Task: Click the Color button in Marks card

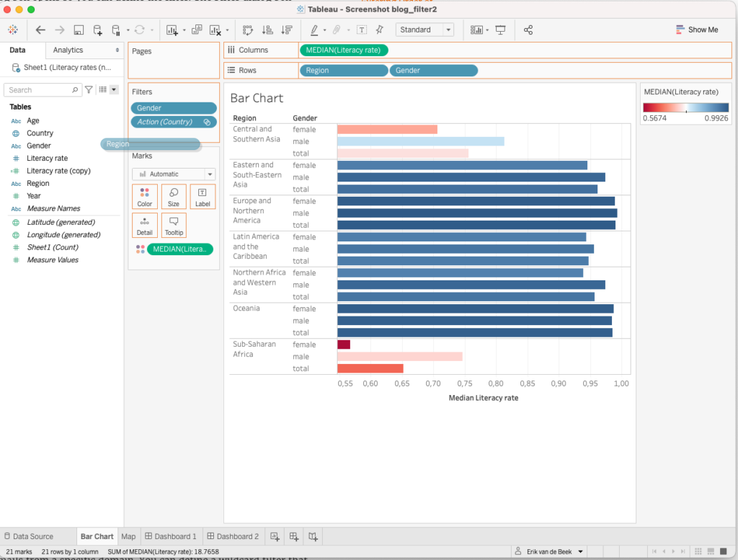Action: [x=145, y=197]
